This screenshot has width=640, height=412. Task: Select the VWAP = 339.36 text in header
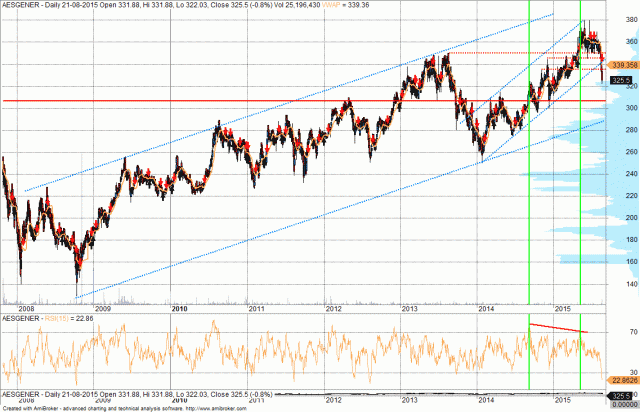pyautogui.click(x=346, y=5)
